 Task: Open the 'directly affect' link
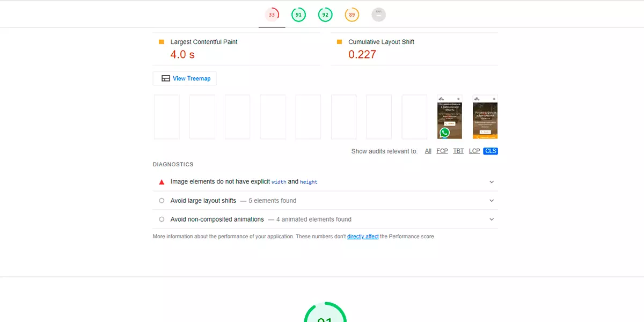(363, 237)
